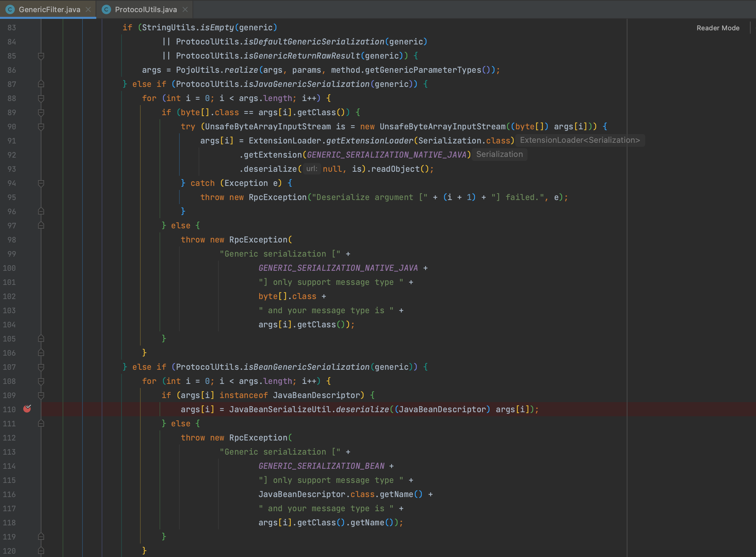
Task: Click the fold end marker at line 106
Action: (41, 353)
